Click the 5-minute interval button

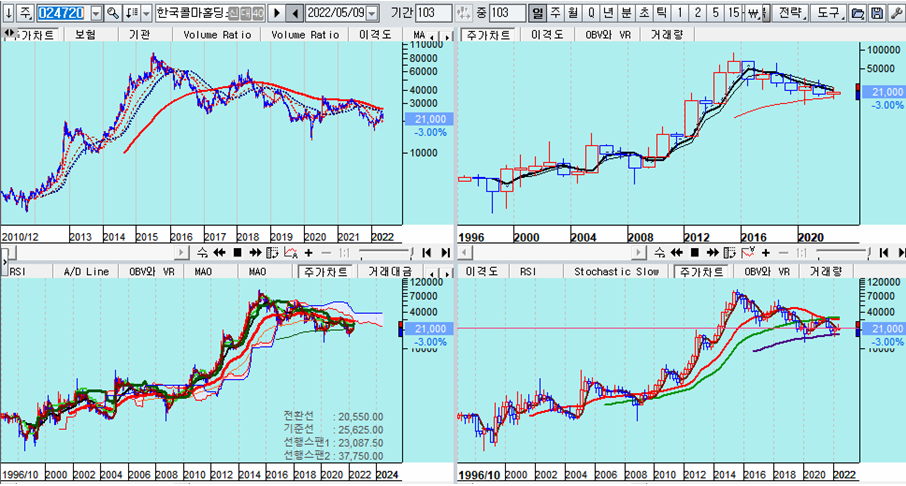point(715,13)
